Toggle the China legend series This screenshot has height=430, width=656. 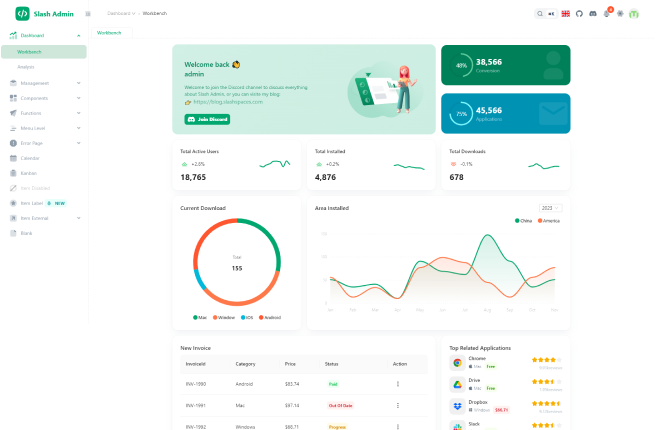[524, 220]
